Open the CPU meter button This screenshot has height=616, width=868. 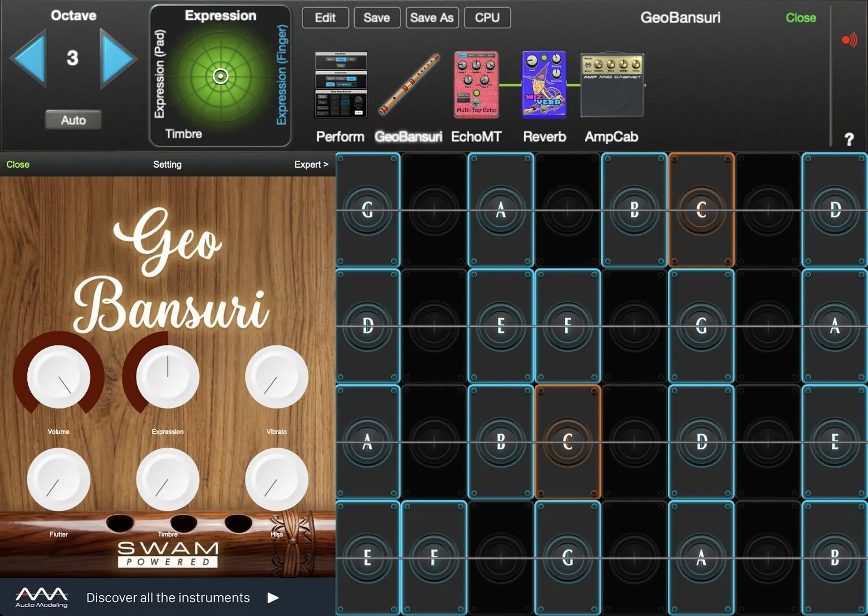coord(487,18)
